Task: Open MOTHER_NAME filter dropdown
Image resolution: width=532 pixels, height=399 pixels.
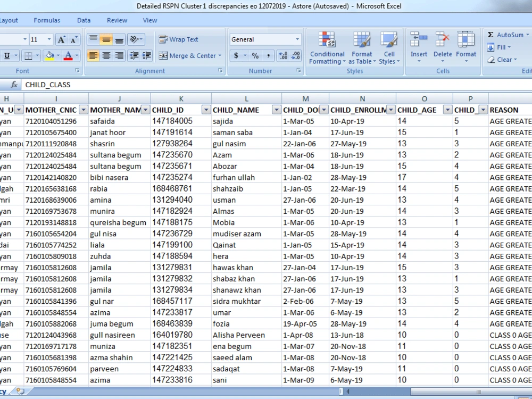Action: coord(145,110)
